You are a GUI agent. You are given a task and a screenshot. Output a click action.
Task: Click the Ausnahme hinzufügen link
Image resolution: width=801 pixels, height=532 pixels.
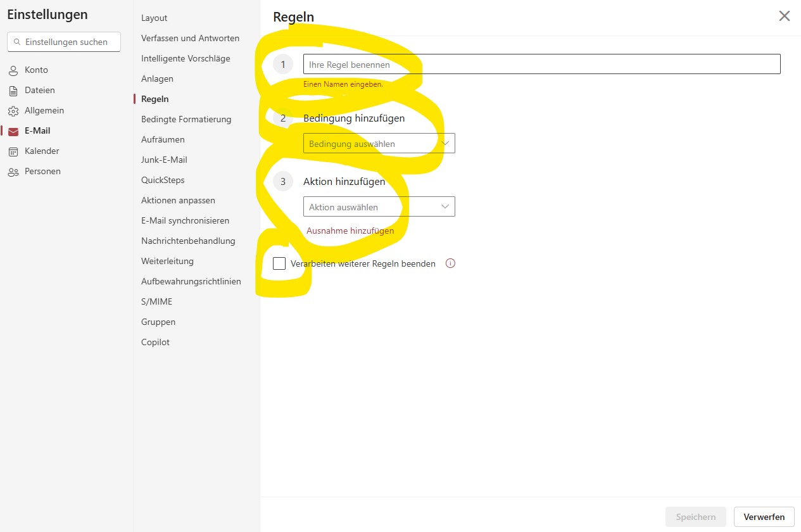click(350, 231)
